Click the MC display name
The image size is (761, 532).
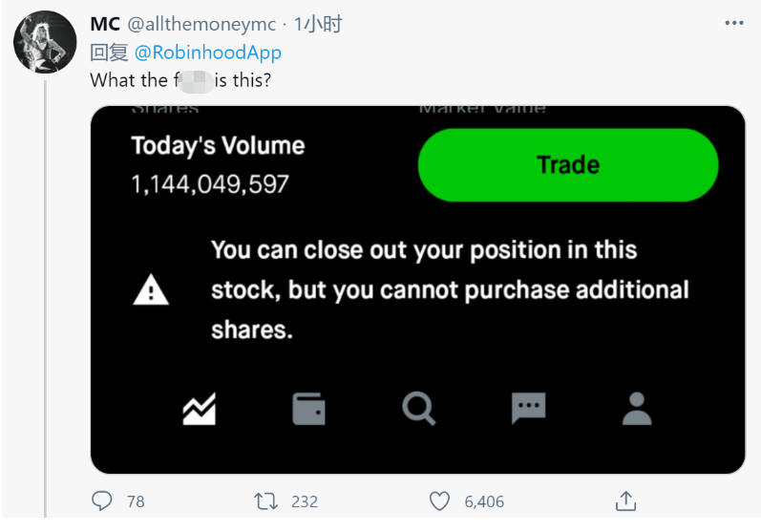(105, 25)
